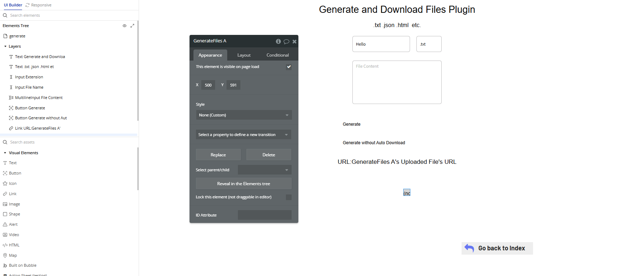The width and height of the screenshot is (644, 276).
Task: Click the .txt extension input on canvas
Action: [x=429, y=44]
